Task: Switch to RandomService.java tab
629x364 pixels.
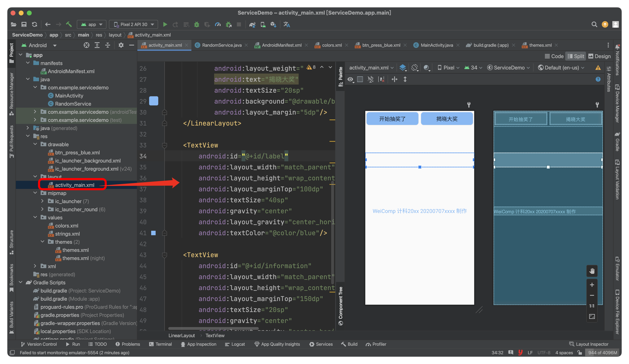Action: click(221, 45)
